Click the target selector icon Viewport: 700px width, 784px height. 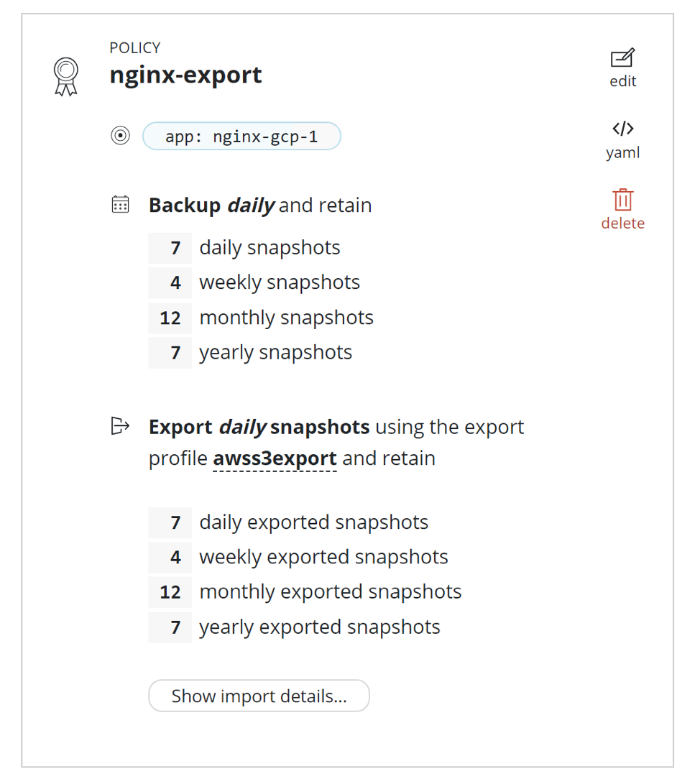pyautogui.click(x=120, y=136)
